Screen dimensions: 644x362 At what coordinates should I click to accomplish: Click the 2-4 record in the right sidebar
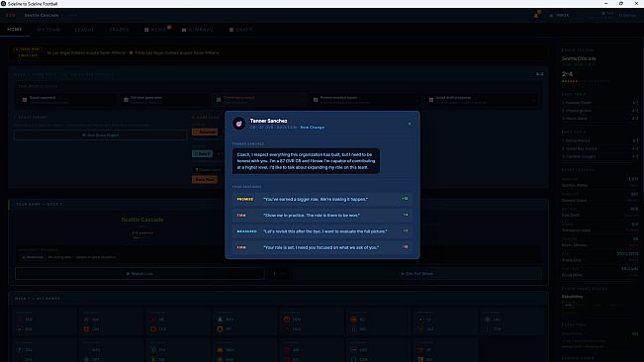click(567, 74)
